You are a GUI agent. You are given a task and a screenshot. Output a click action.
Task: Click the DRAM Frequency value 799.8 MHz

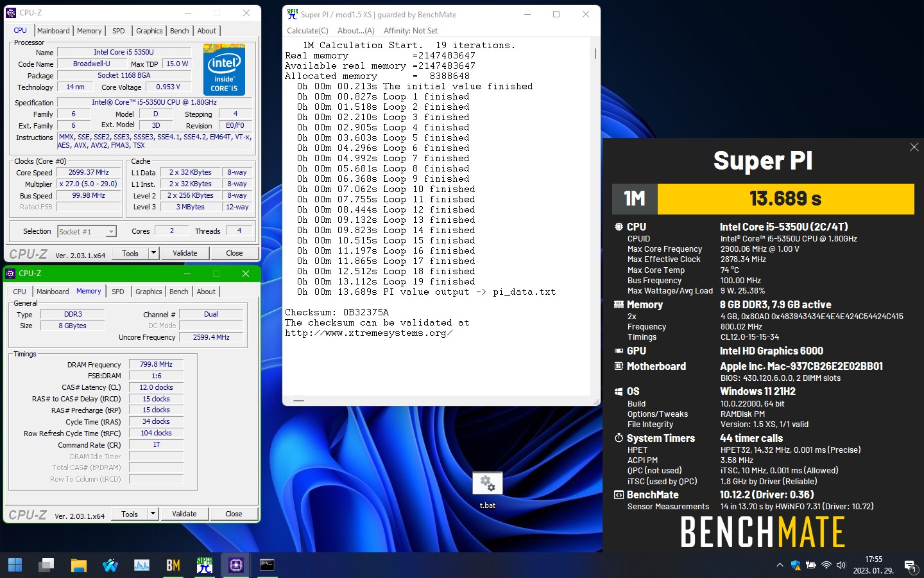156,365
